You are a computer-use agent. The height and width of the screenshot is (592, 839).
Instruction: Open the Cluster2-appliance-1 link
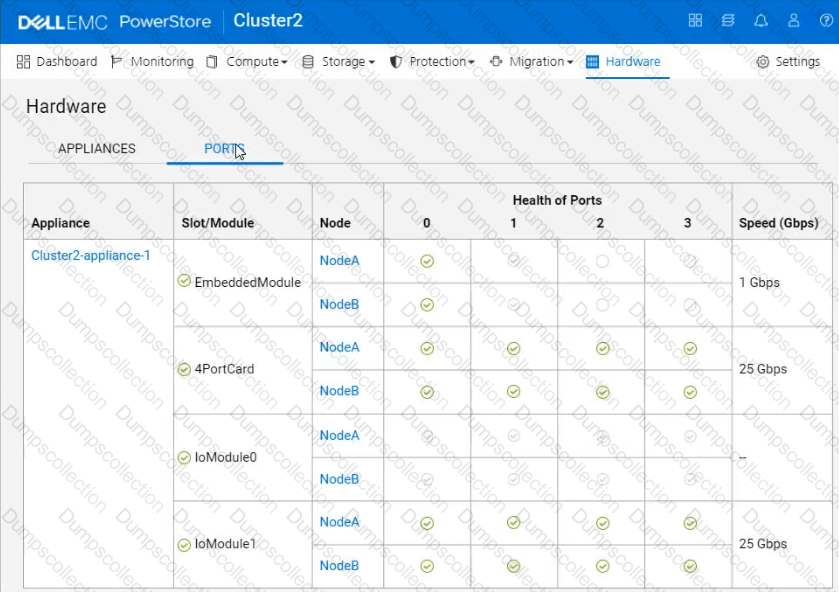pyautogui.click(x=91, y=255)
